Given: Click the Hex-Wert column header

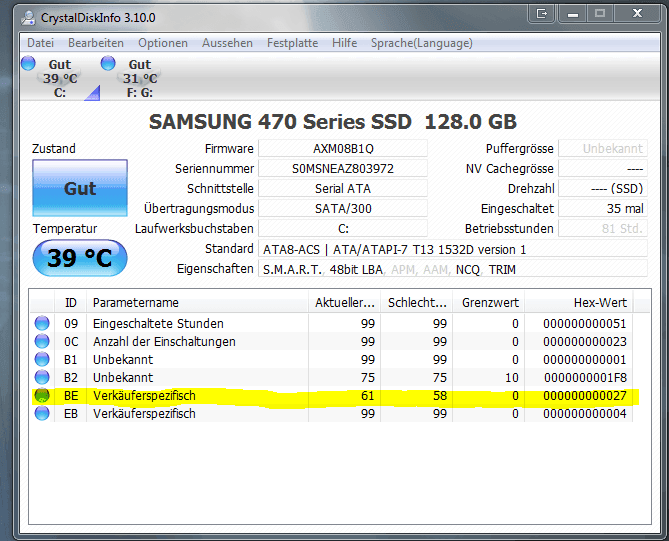Looking at the screenshot, I should [x=579, y=302].
